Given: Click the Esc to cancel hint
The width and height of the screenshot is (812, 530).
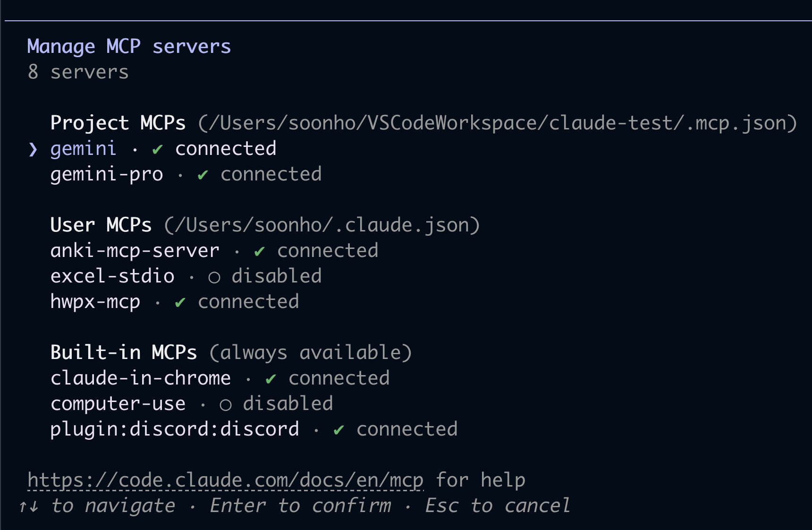Looking at the screenshot, I should tap(498, 506).
